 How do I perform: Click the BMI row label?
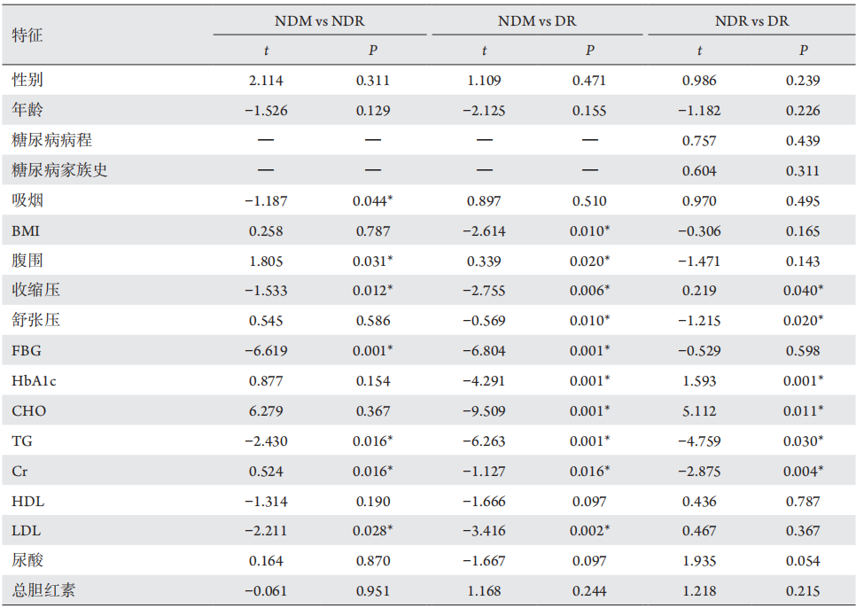pyautogui.click(x=26, y=231)
